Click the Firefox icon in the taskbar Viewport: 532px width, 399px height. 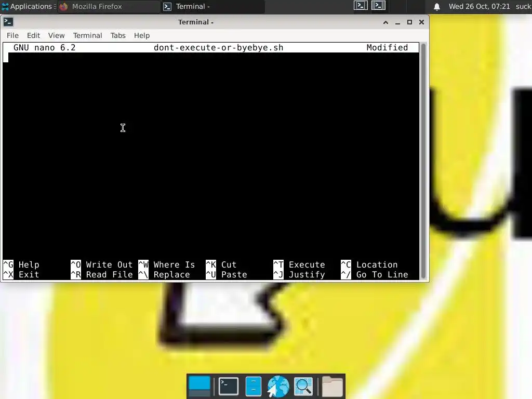coord(64,6)
